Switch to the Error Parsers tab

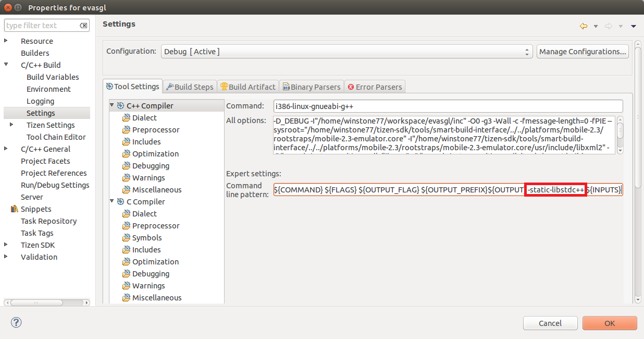click(x=375, y=87)
